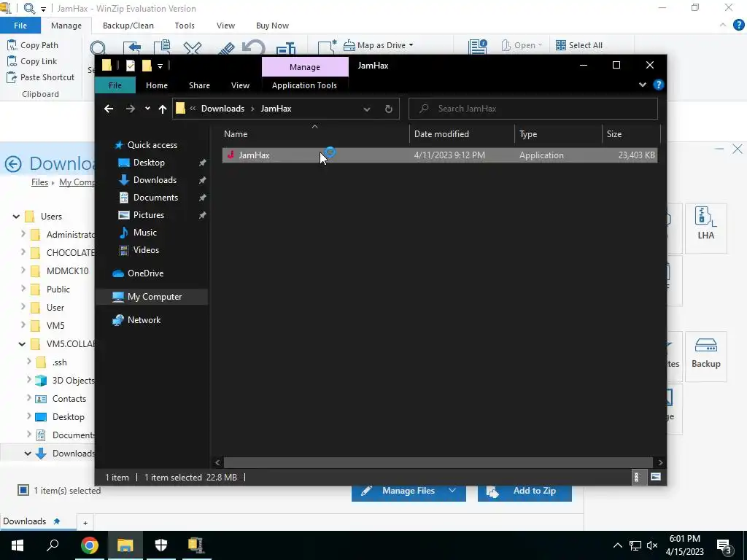Open Windows Start menu
The height and width of the screenshot is (560, 747).
(18, 545)
